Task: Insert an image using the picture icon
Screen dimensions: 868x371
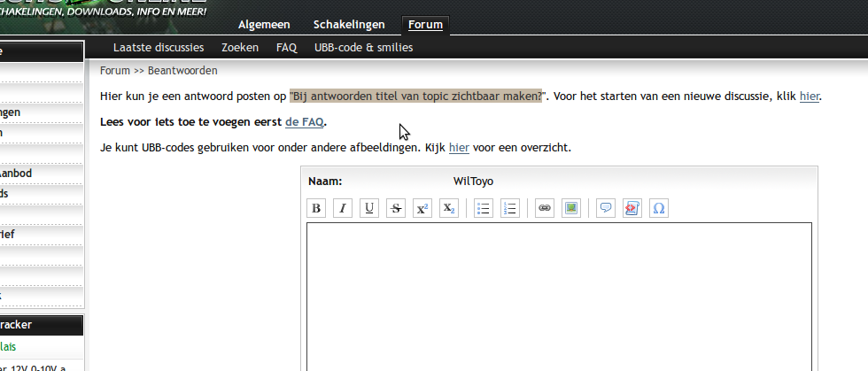Action: pyautogui.click(x=571, y=208)
